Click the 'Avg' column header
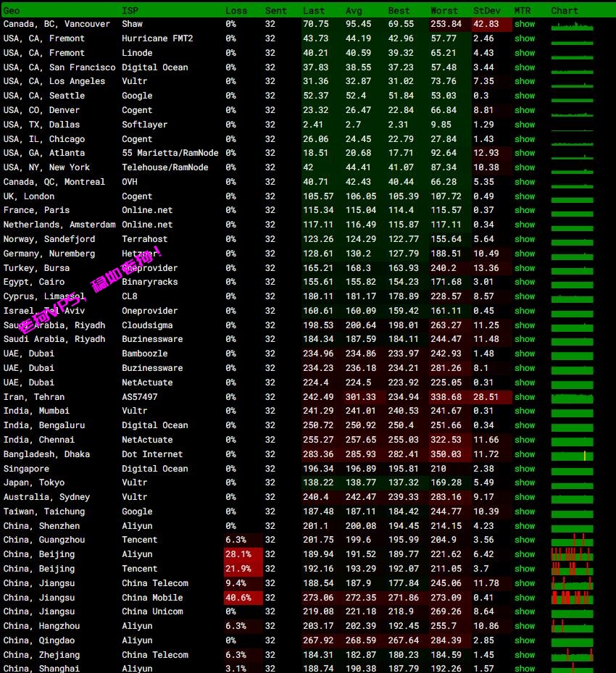Image resolution: width=616 pixels, height=673 pixels. (354, 11)
